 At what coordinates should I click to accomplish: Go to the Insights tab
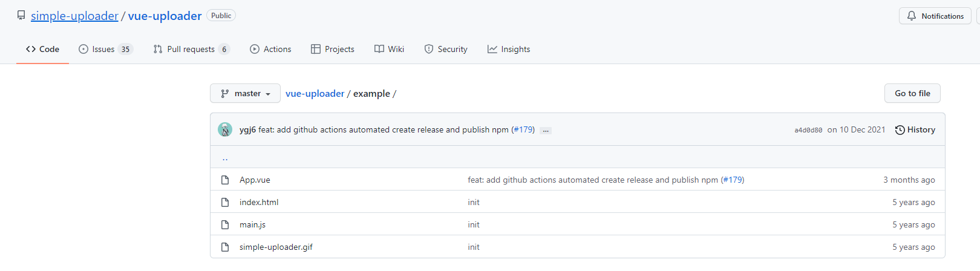pyautogui.click(x=509, y=50)
